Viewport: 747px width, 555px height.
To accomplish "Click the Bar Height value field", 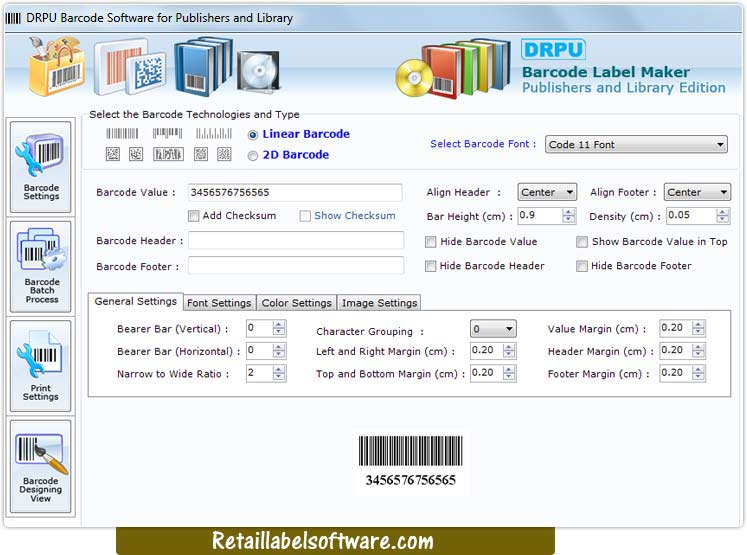I will 540,215.
